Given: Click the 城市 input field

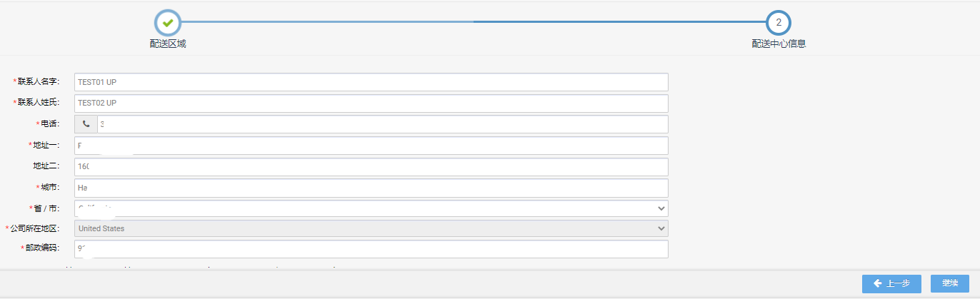Looking at the screenshot, I should 371,188.
